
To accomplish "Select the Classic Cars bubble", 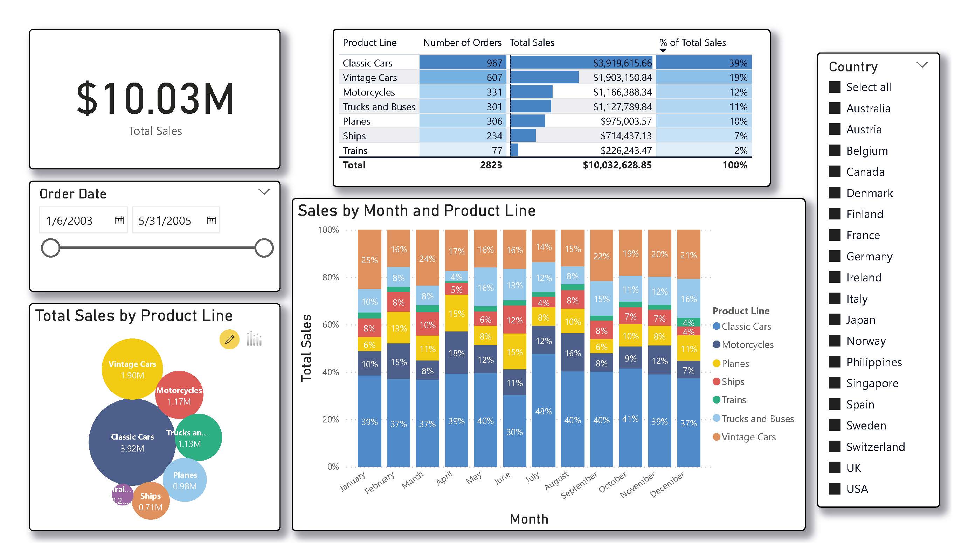I will [x=132, y=442].
